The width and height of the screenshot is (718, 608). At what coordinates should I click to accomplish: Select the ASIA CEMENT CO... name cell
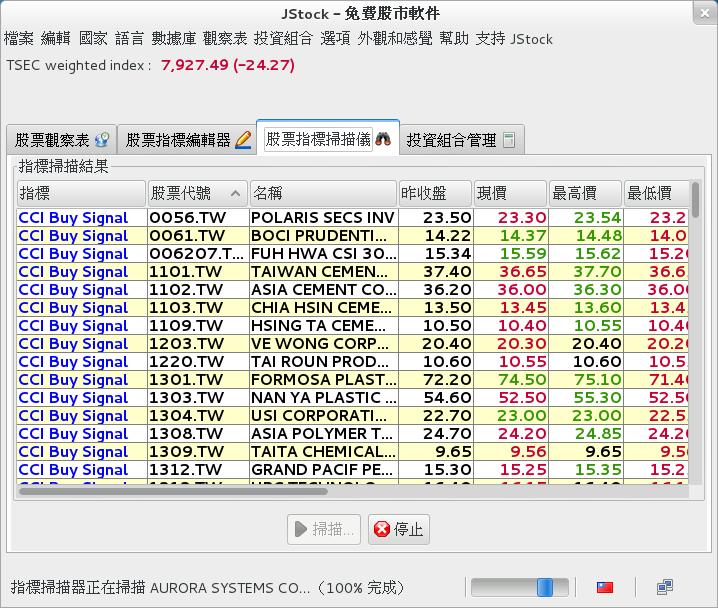point(324,290)
